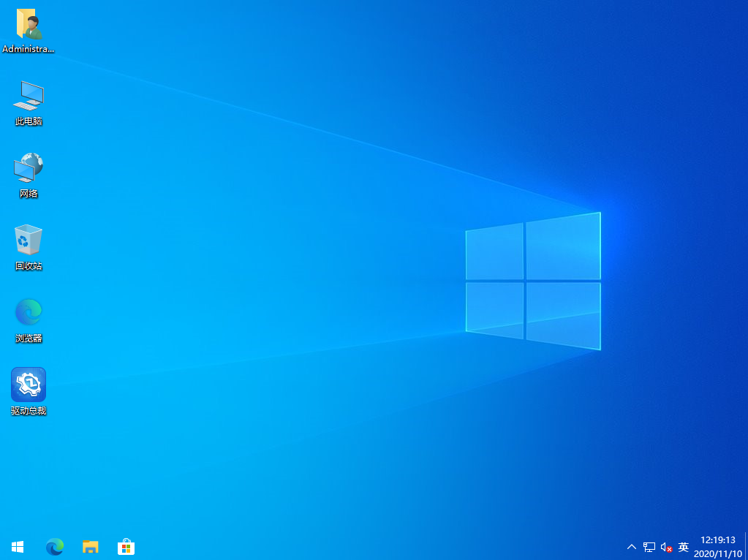
Task: Select the 驱动总裁 desktop shortcut
Action: [x=29, y=392]
